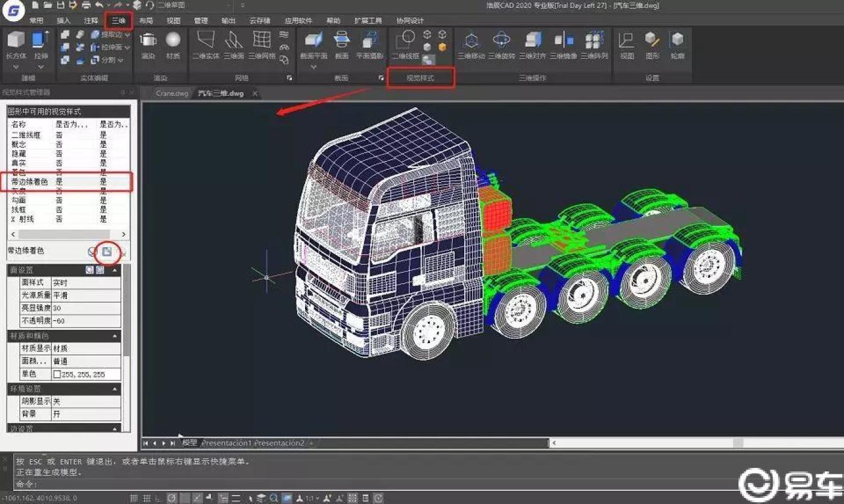
Task: Collapse the 面设置 section
Action: point(115,270)
